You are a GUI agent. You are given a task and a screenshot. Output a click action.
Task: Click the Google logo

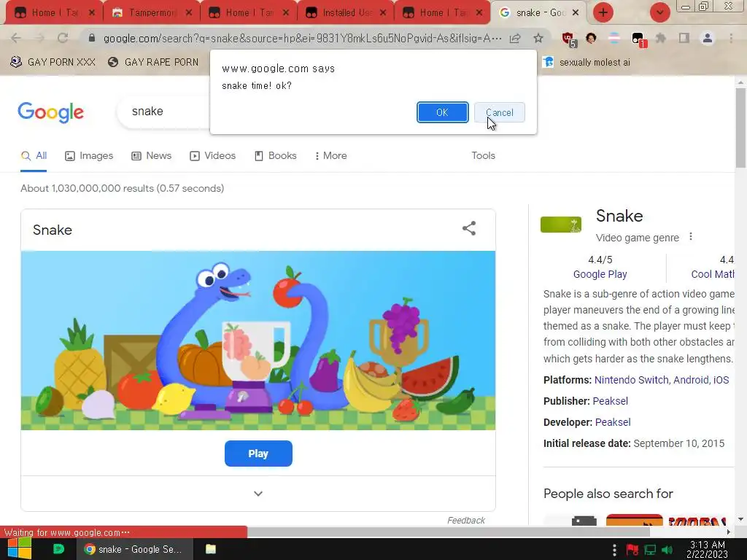pyautogui.click(x=51, y=112)
